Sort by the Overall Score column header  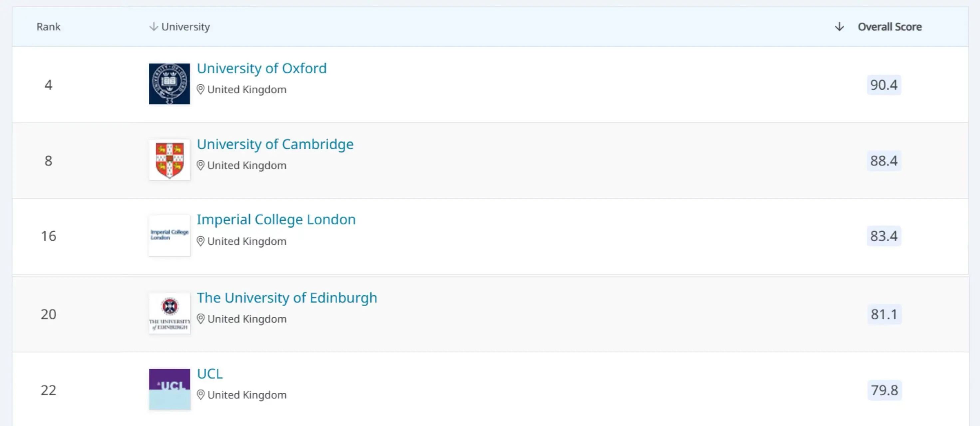(889, 27)
